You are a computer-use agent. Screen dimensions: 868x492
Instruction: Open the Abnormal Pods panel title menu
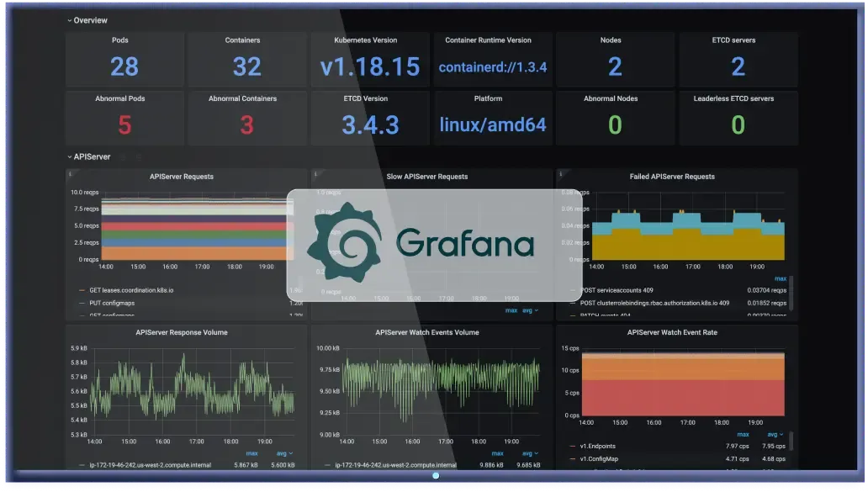[120, 99]
